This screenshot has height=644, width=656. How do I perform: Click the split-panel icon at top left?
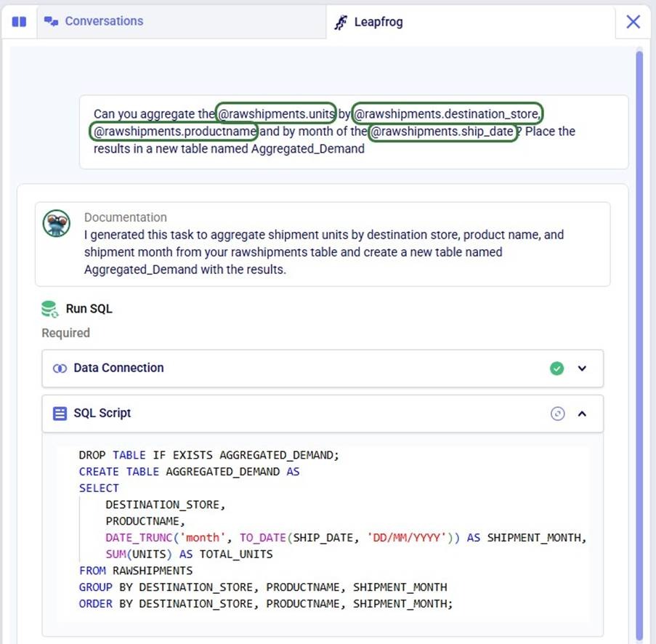[18, 21]
